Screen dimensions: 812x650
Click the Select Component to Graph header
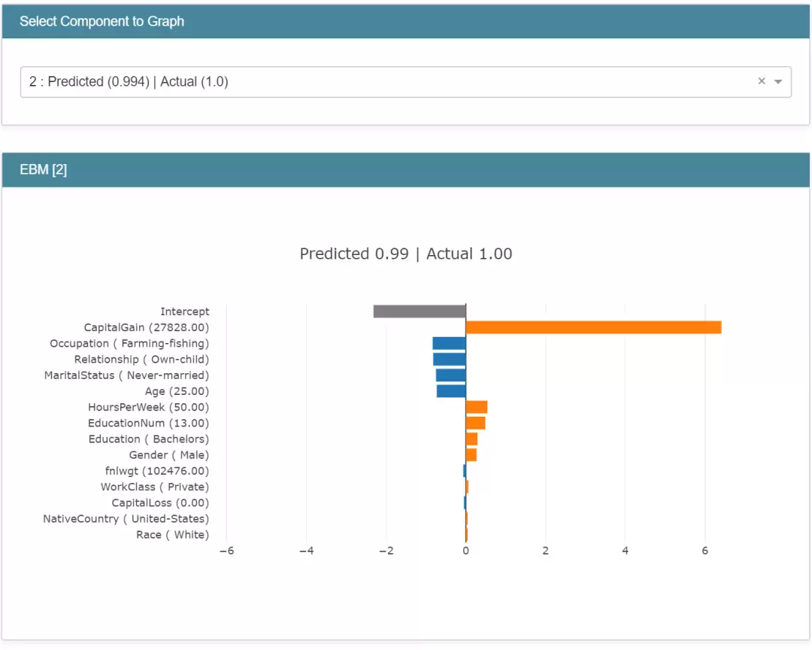click(405, 21)
